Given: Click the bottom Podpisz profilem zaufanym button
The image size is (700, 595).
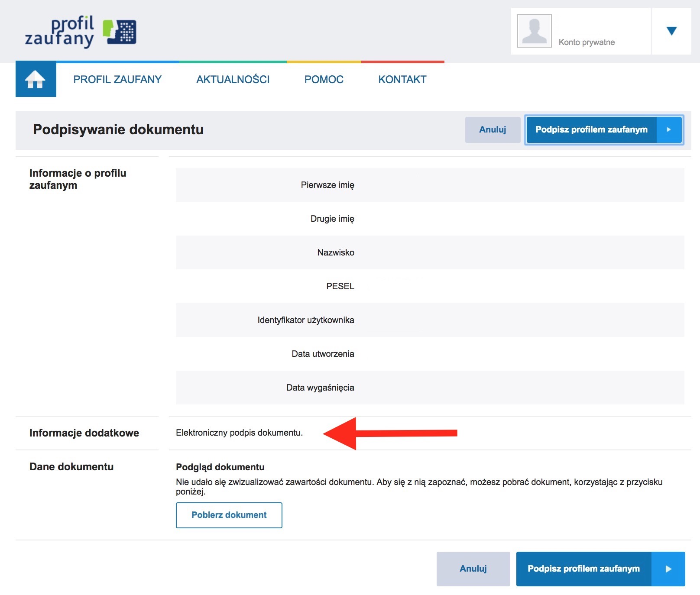Looking at the screenshot, I should click(x=601, y=569).
